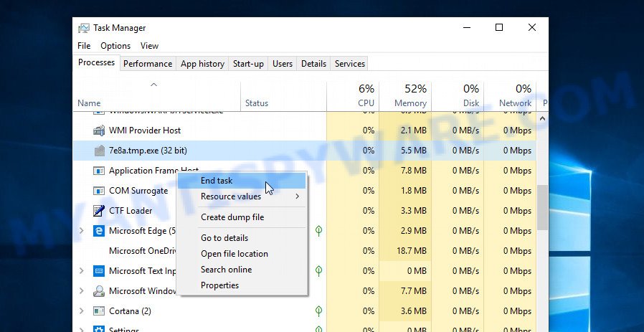
Task: Minimize the Task Manager window
Action: click(467, 27)
